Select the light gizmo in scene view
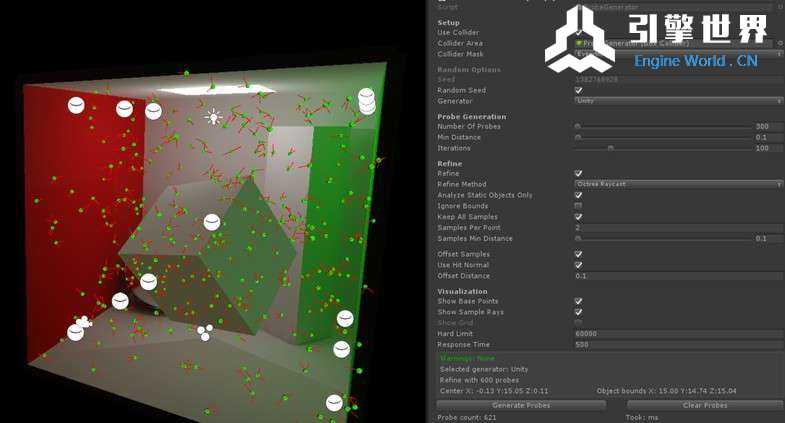 (x=212, y=117)
